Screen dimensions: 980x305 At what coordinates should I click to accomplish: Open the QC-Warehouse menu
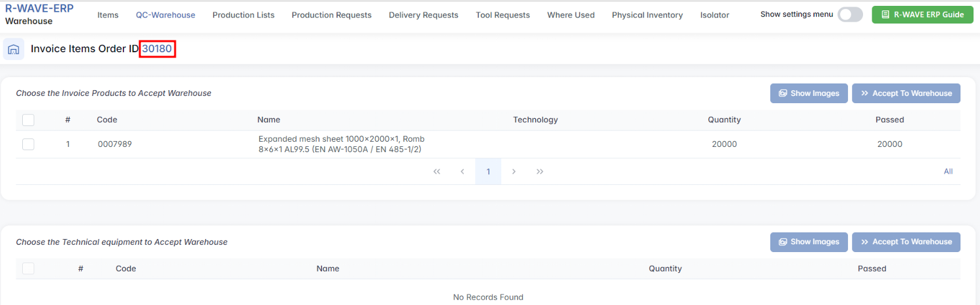point(165,15)
